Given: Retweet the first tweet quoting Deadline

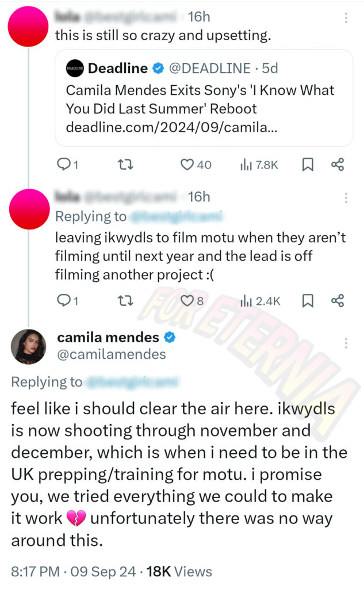Looking at the screenshot, I should pyautogui.click(x=125, y=165).
